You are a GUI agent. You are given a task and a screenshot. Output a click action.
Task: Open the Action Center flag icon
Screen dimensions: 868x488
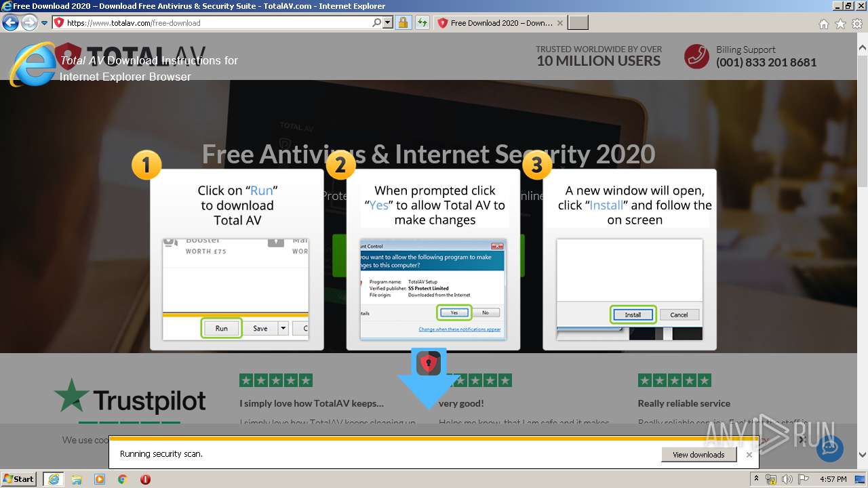tap(804, 479)
